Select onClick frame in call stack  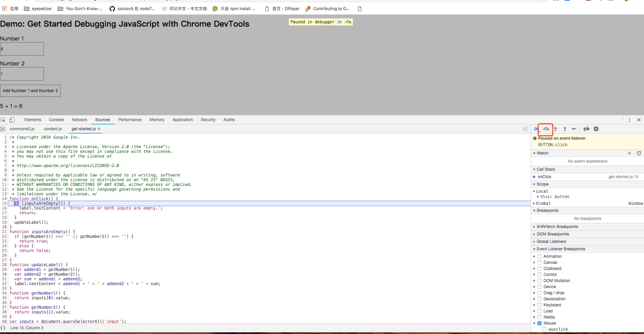click(x=587, y=177)
